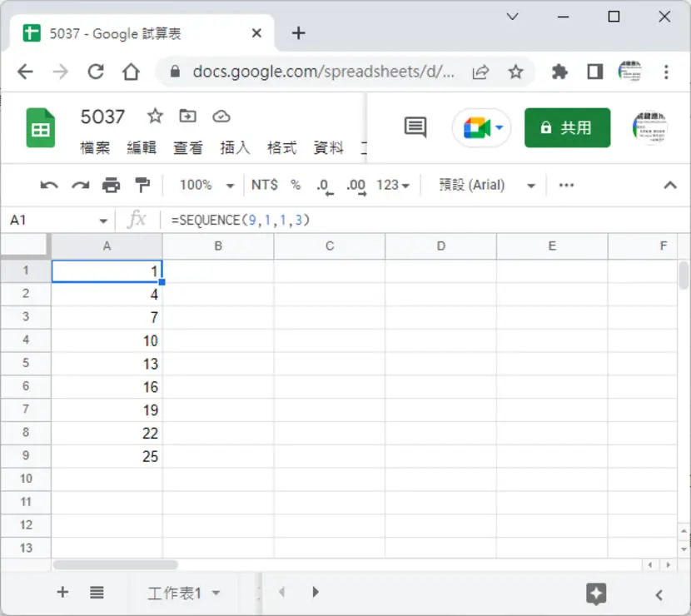This screenshot has height=616, width=691.
Task: Format as percent button
Action: (x=296, y=185)
